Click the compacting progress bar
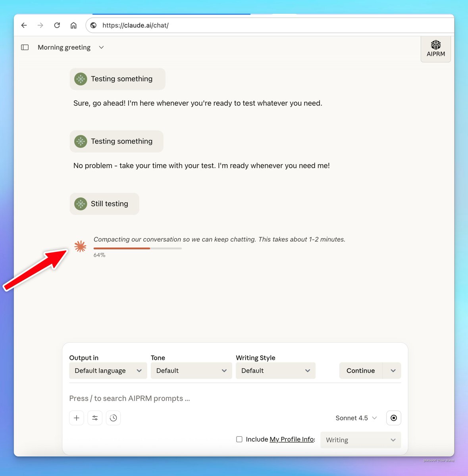Screen dimensions: 468x476 138,248
